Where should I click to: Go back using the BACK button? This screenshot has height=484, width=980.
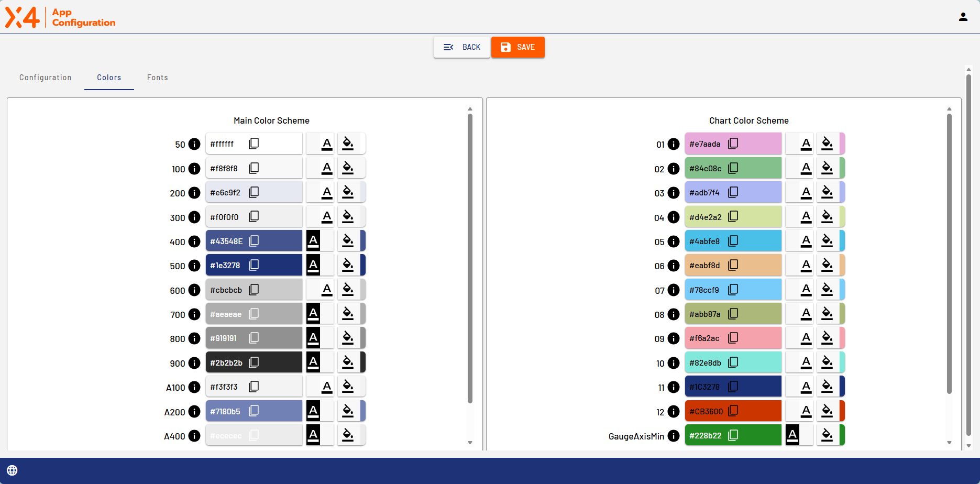click(461, 47)
